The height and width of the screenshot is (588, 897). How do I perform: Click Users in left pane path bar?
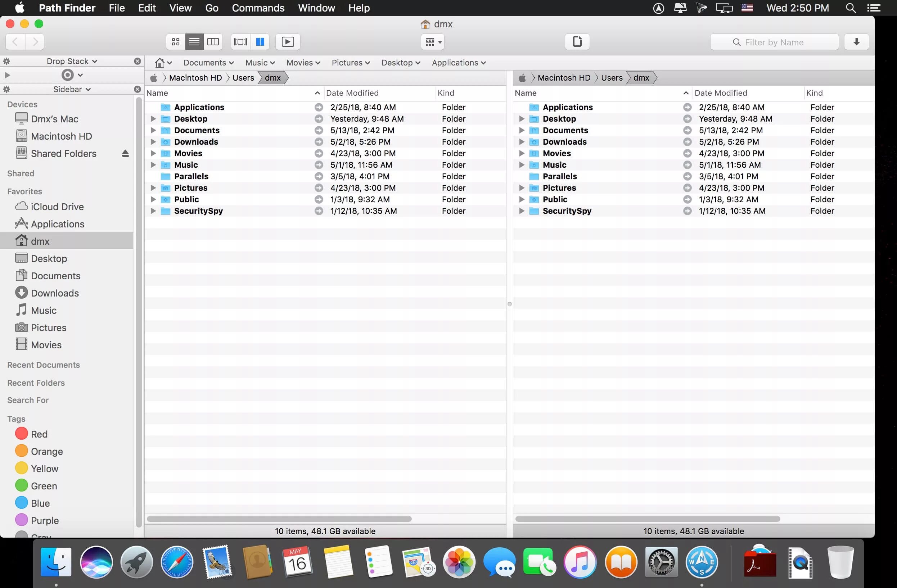(x=243, y=78)
